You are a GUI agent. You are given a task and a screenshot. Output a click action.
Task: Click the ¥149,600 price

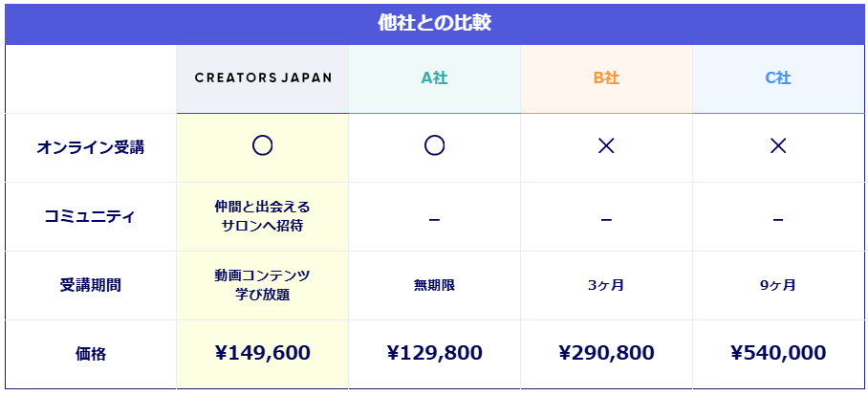click(x=262, y=353)
